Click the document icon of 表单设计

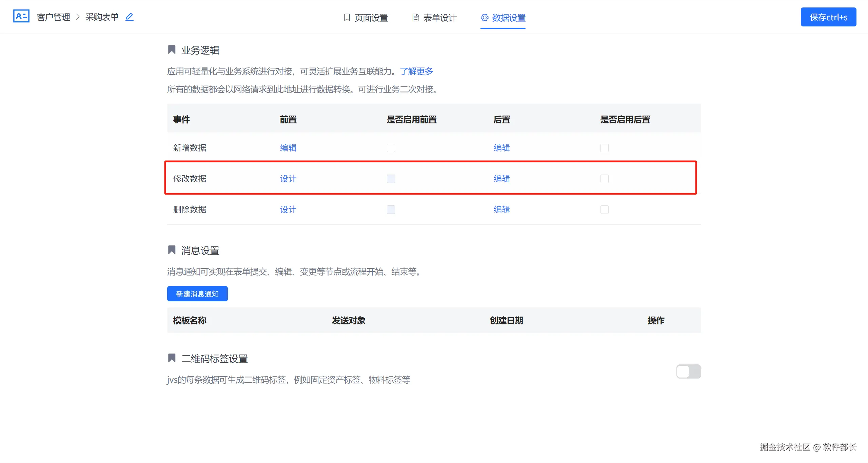(415, 18)
